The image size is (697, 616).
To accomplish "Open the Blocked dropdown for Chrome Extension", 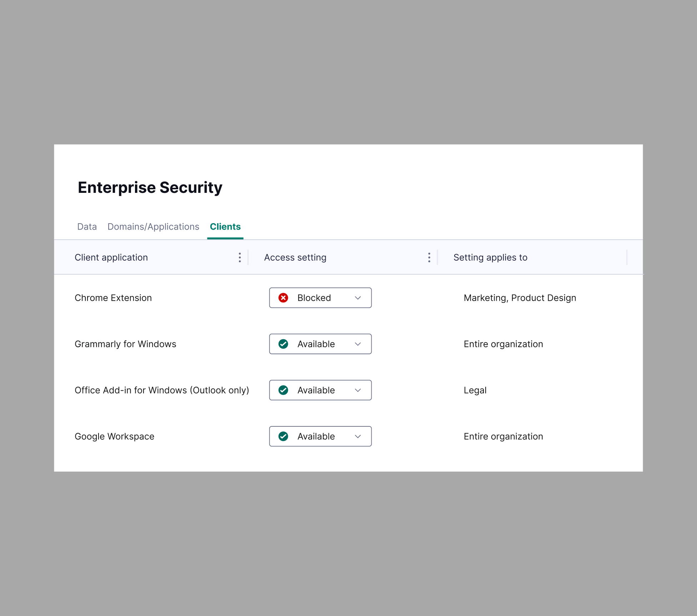I will 358,297.
